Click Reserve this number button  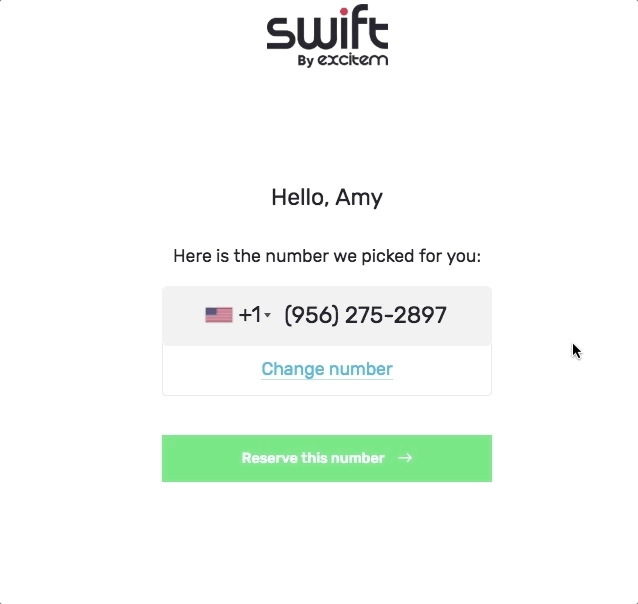tap(327, 458)
